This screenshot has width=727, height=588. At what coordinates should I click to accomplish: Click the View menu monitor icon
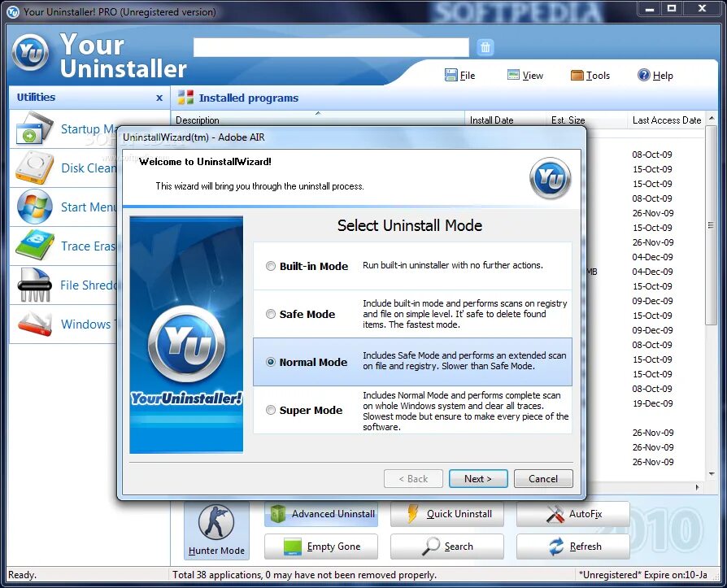click(513, 75)
